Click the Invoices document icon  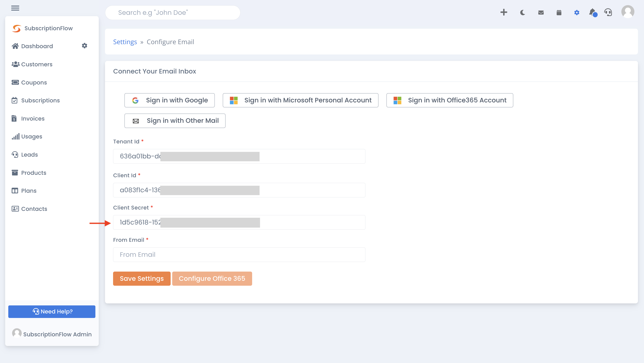[x=14, y=118]
